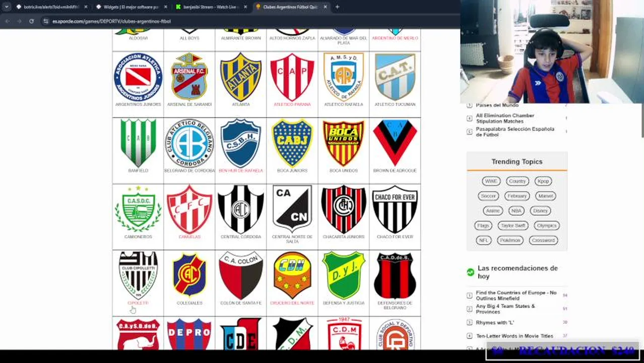Click the 'ALMIRANTE BROWN' label

241,38
